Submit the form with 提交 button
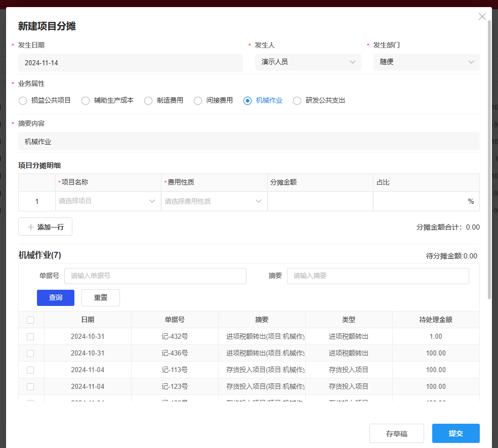Screen dimensions: 498x448 (x=455, y=433)
